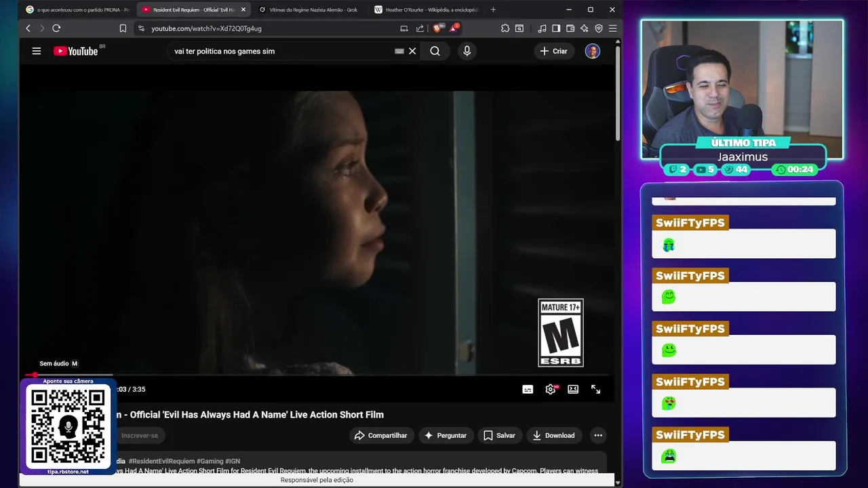The width and height of the screenshot is (868, 488).
Task: Open YouTube guide hamburger menu
Action: 37,51
